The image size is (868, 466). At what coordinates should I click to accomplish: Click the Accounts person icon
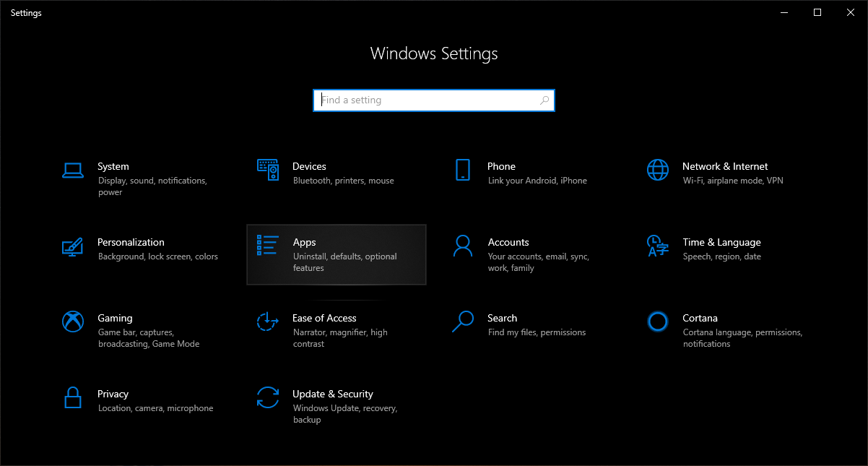tap(463, 246)
